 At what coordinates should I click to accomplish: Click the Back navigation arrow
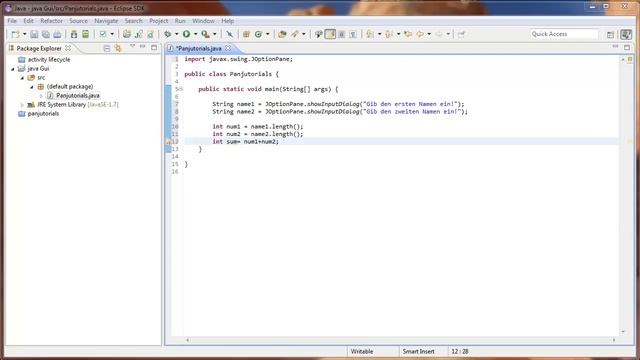click(x=420, y=34)
